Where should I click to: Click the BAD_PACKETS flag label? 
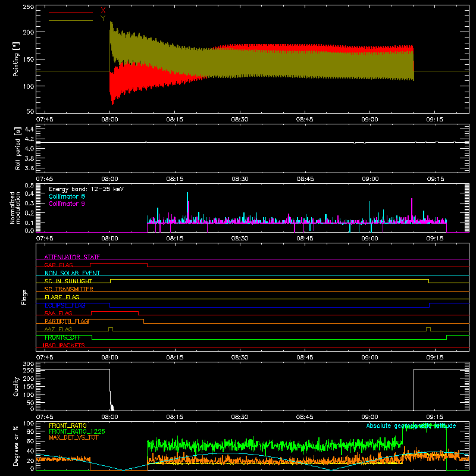(64, 345)
